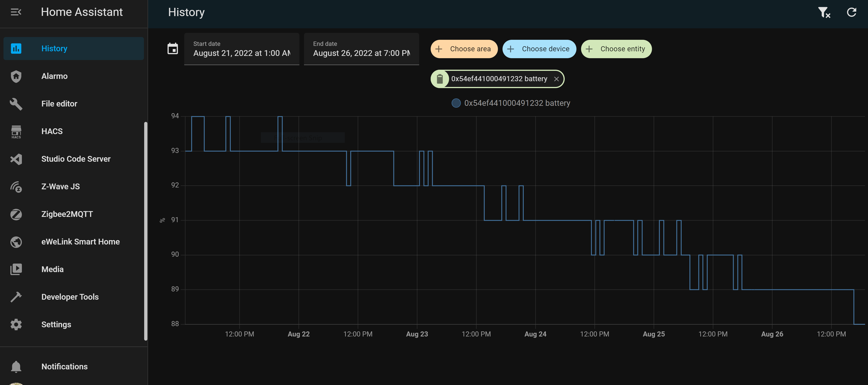The image size is (868, 385).
Task: Select the File editor sidebar icon
Action: pos(16,104)
